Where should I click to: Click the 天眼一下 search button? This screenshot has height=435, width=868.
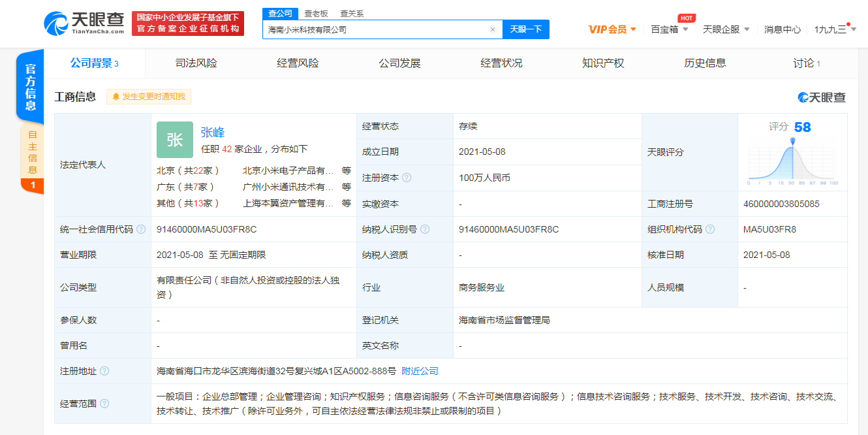click(x=526, y=29)
